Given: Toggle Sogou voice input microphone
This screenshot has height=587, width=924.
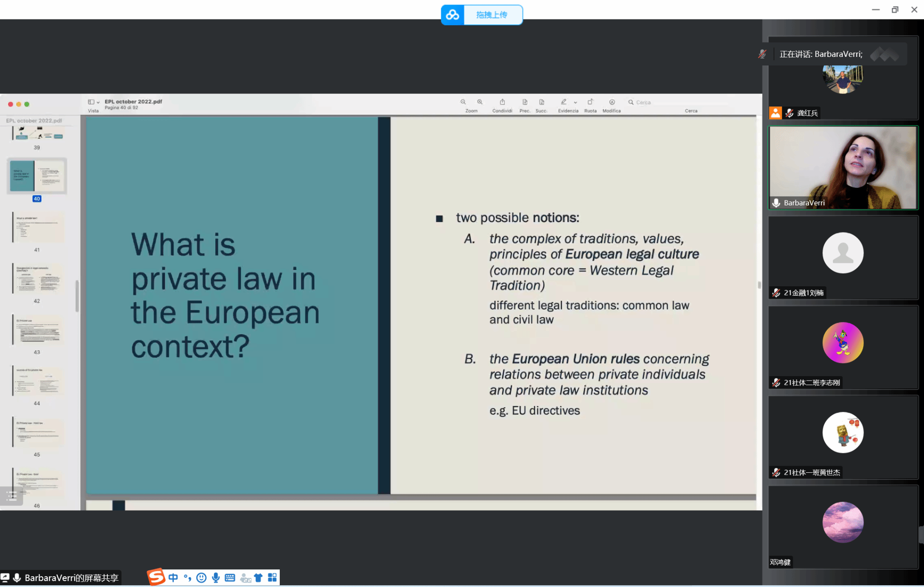Looking at the screenshot, I should point(216,578).
